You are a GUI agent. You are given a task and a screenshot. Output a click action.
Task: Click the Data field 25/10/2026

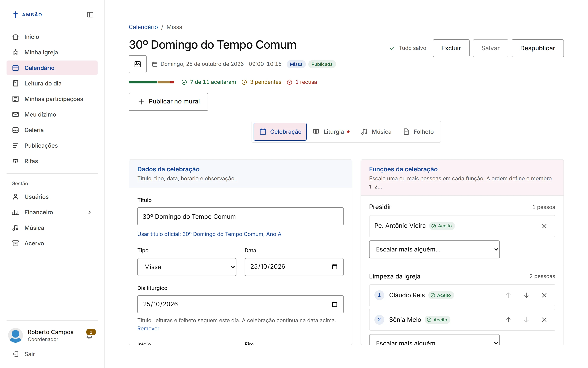point(294,267)
